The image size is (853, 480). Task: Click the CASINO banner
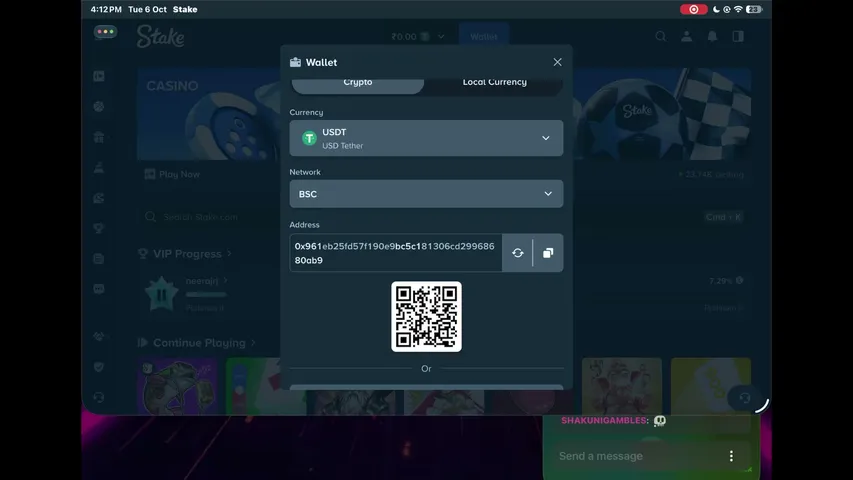[x=209, y=114]
